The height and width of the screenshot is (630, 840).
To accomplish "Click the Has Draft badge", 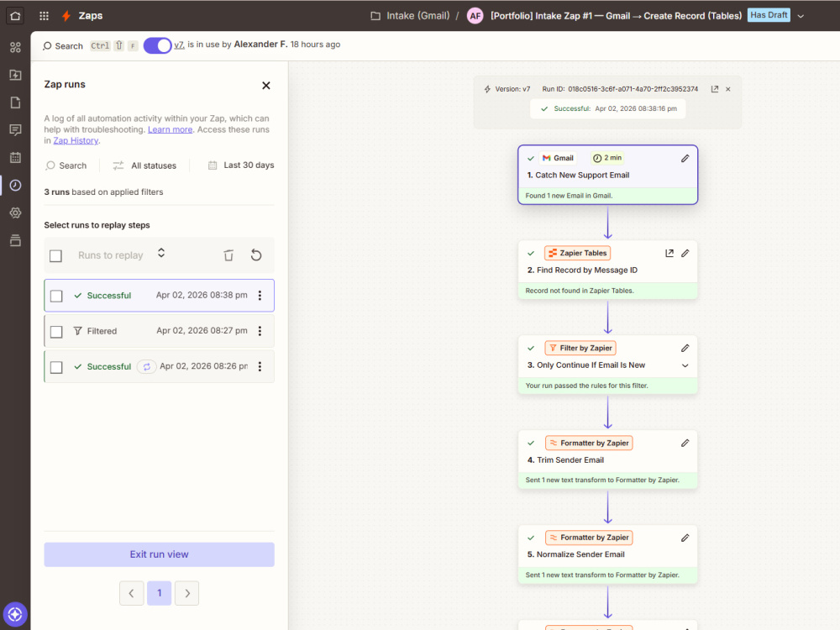I will [769, 15].
